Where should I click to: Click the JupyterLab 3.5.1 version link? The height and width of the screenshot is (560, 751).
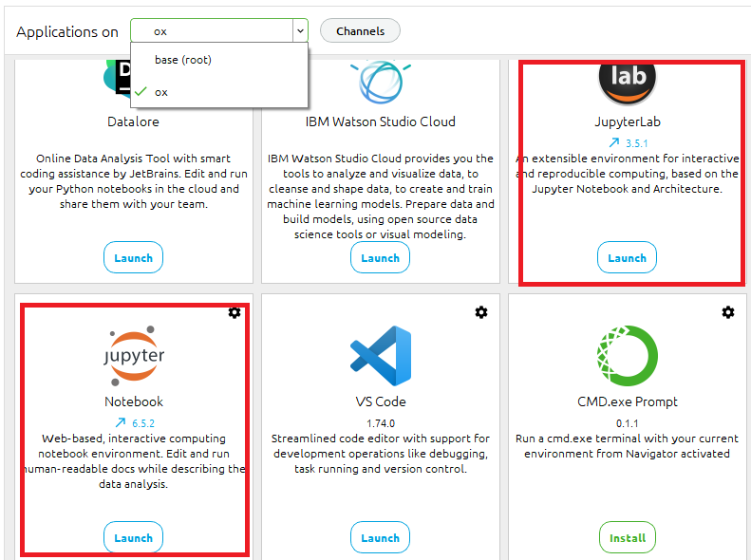tap(636, 143)
